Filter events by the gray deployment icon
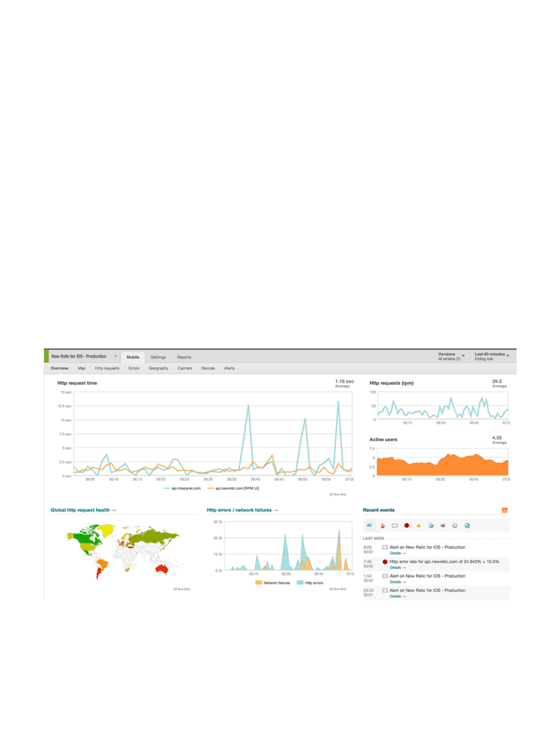Image resolution: width=560 pixels, height=732 pixels. tap(443, 525)
